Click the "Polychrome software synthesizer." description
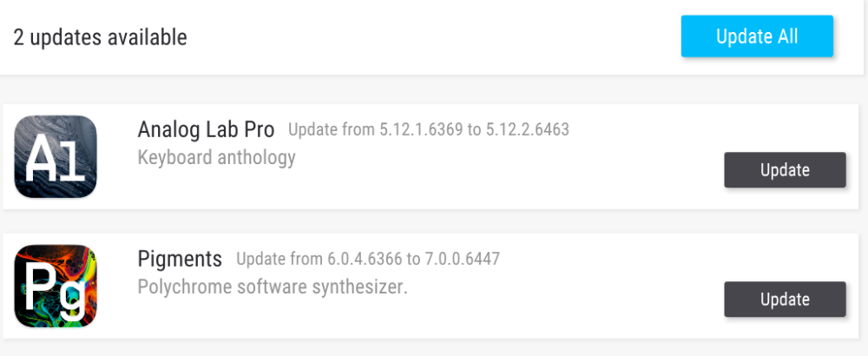 point(273,287)
